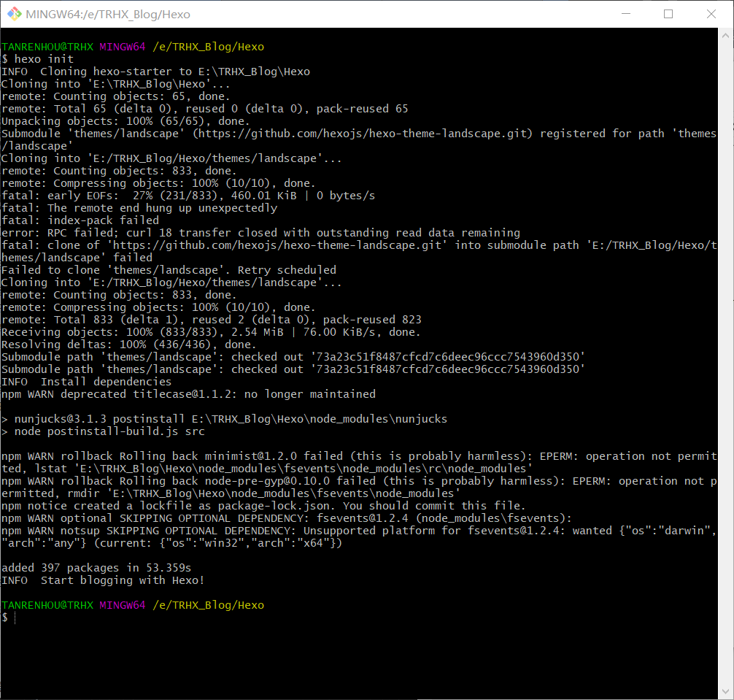The height and width of the screenshot is (700, 734).
Task: Click 'remote: Total 833 (delta 1)' line
Action: click(x=211, y=320)
